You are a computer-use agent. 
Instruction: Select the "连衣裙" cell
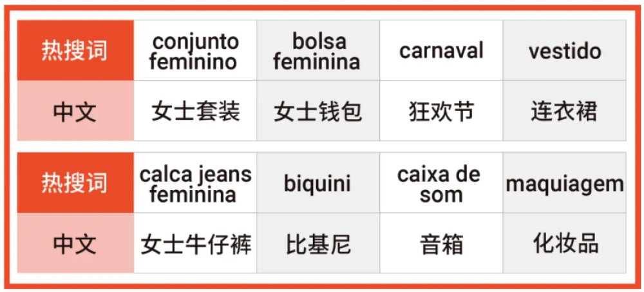tap(565, 111)
